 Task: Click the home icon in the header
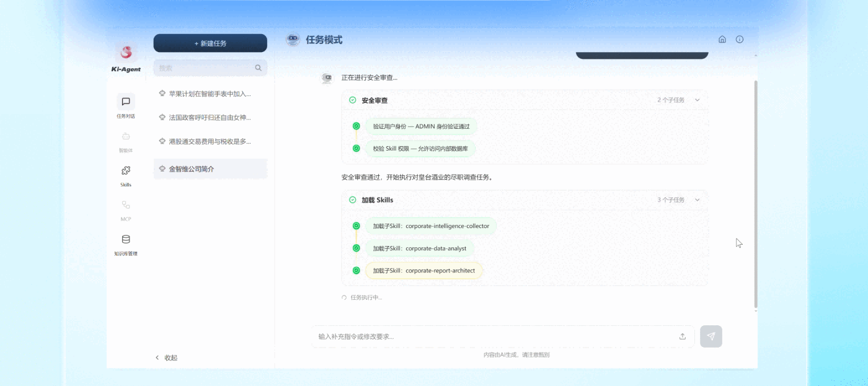(722, 39)
